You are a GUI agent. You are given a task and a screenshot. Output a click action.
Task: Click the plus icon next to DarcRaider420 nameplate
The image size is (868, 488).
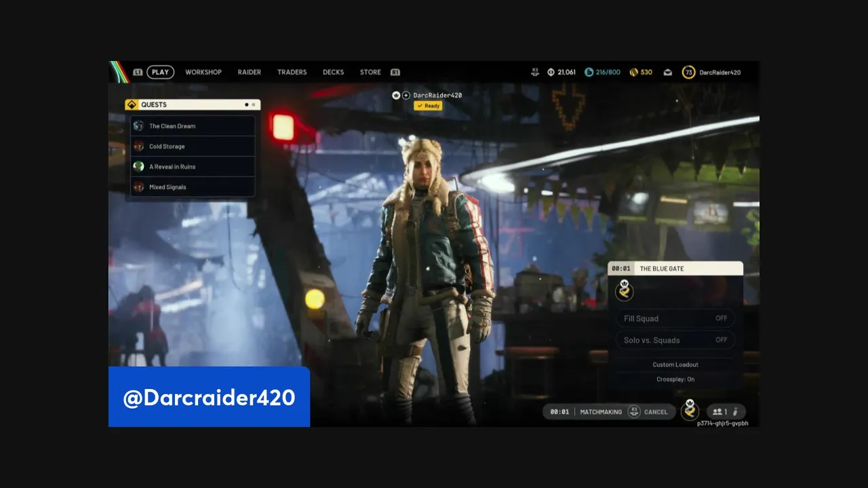click(406, 96)
